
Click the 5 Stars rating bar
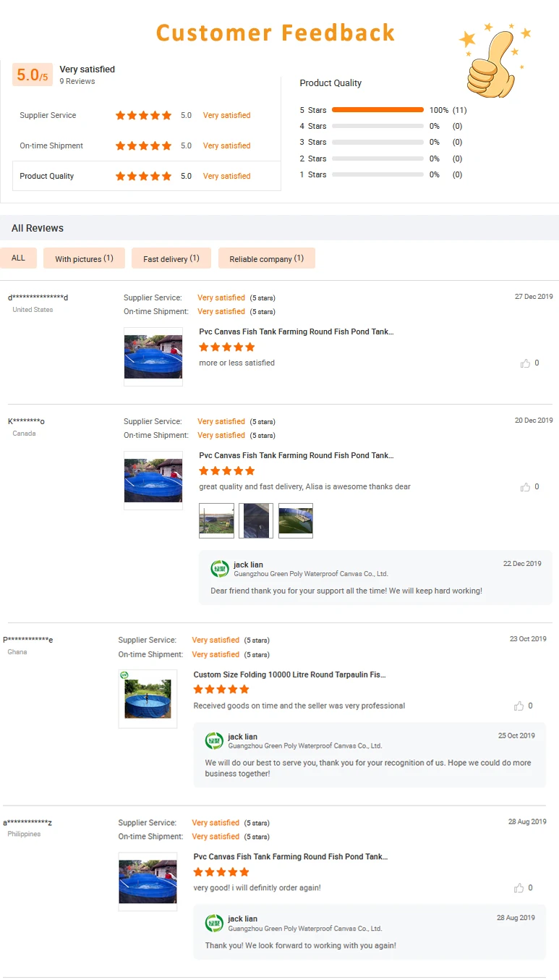click(x=377, y=110)
